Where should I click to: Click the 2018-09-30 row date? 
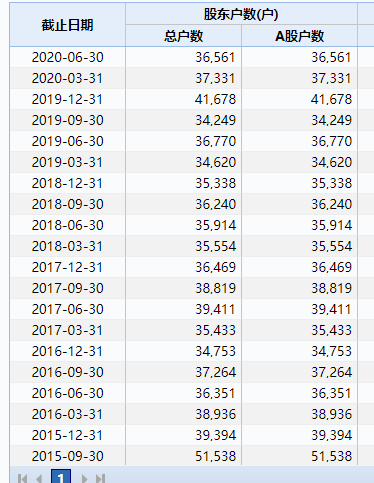(68, 204)
